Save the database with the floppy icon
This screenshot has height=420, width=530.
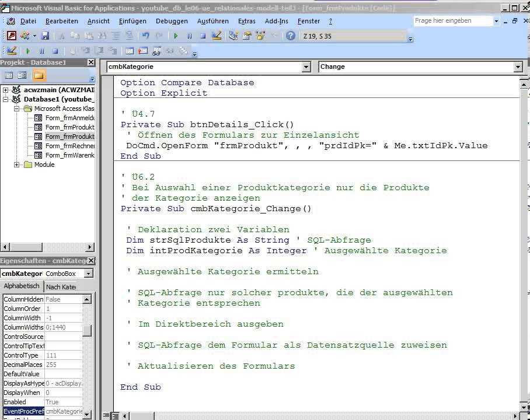tap(45, 36)
